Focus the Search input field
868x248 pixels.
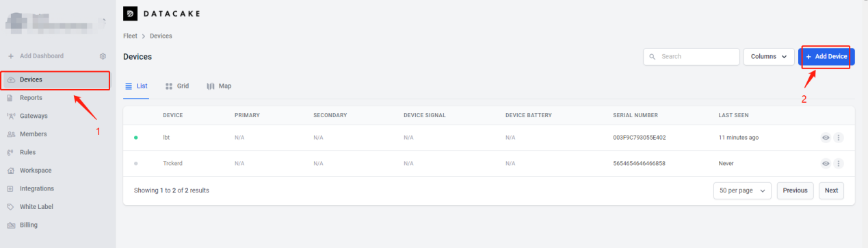click(692, 57)
